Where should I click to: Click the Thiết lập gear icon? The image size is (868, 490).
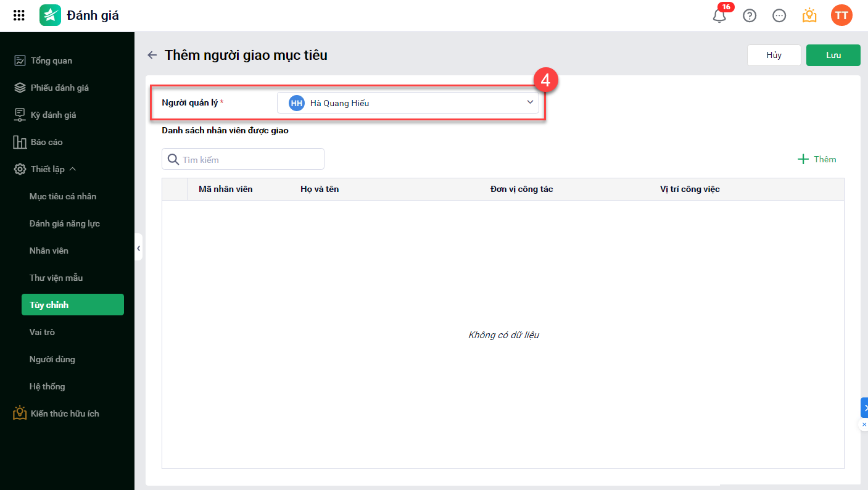(20, 169)
